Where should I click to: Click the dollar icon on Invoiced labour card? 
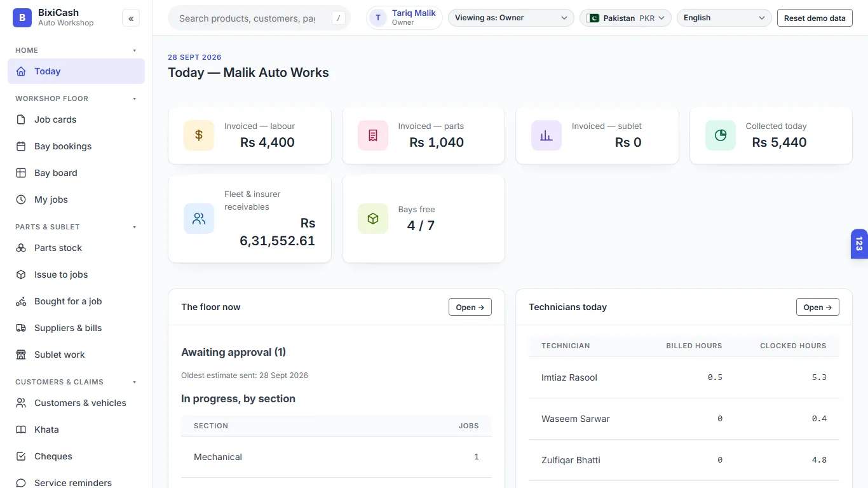tap(199, 135)
